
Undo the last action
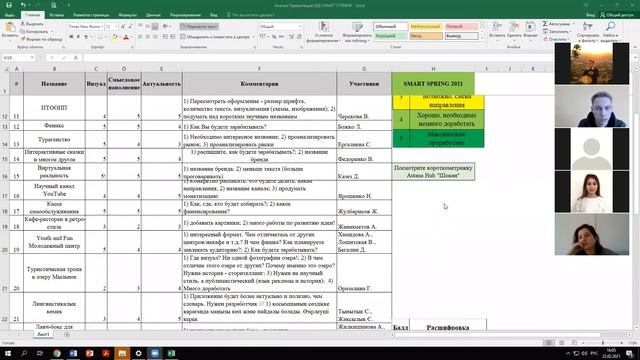[23, 5]
